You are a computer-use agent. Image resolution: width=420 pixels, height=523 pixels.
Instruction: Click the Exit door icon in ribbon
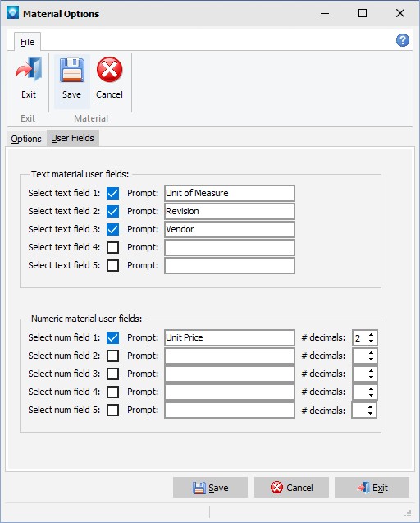(29, 70)
